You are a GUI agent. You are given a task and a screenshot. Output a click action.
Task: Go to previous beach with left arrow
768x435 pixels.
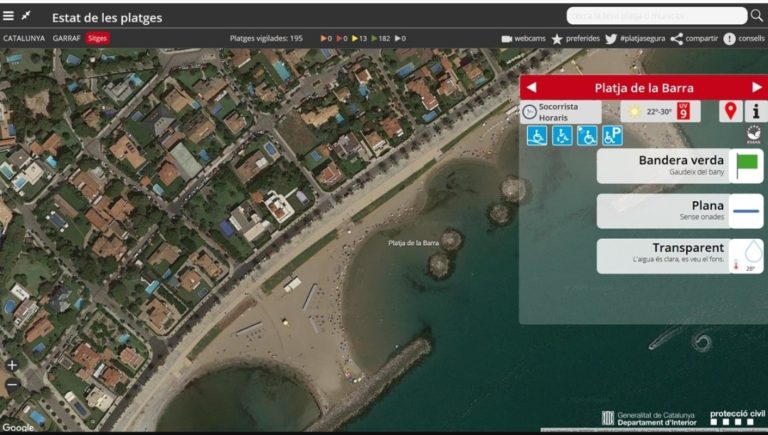pyautogui.click(x=531, y=87)
